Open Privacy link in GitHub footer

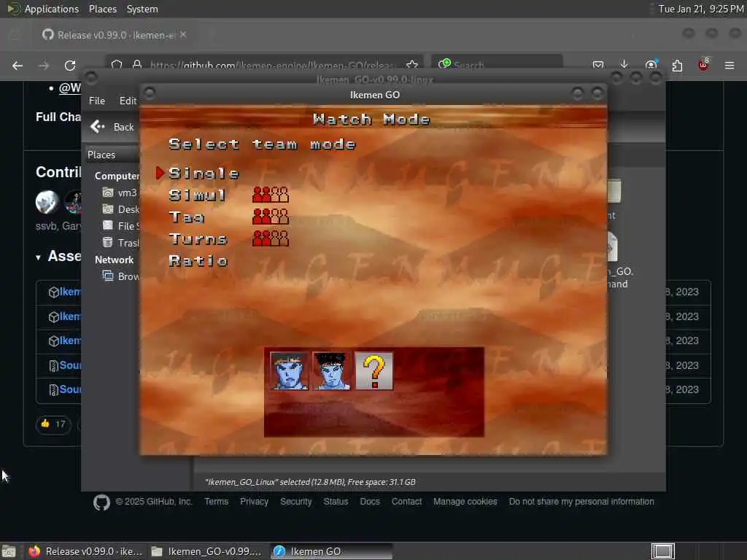[x=254, y=502]
